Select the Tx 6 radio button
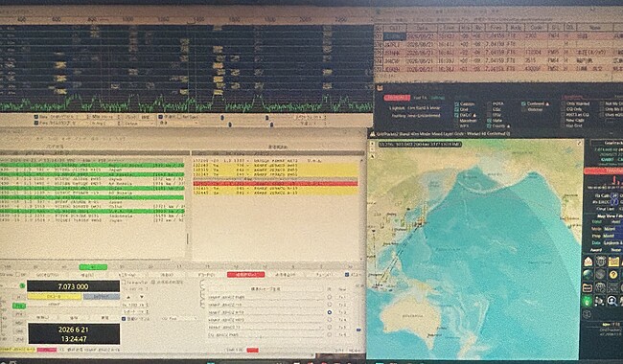 coord(330,334)
